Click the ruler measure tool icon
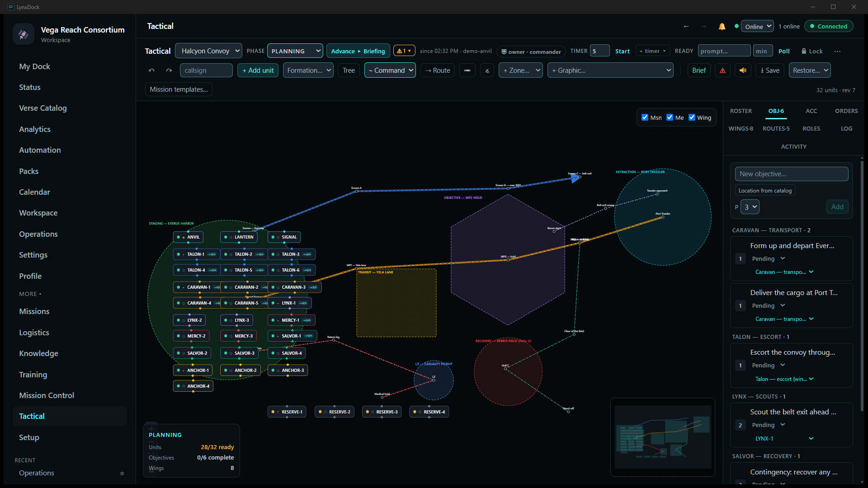 point(467,70)
